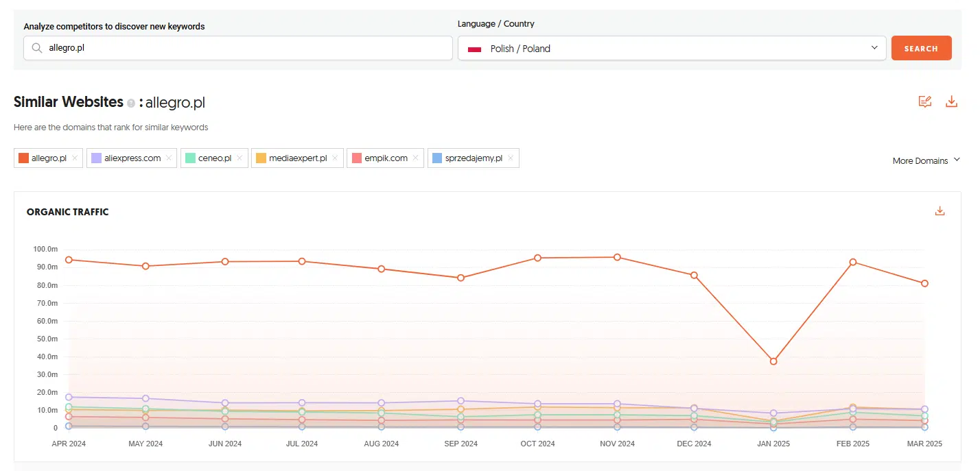This screenshot has width=980, height=471.
Task: Click the JAN 2025 axis label
Action: [x=773, y=444]
